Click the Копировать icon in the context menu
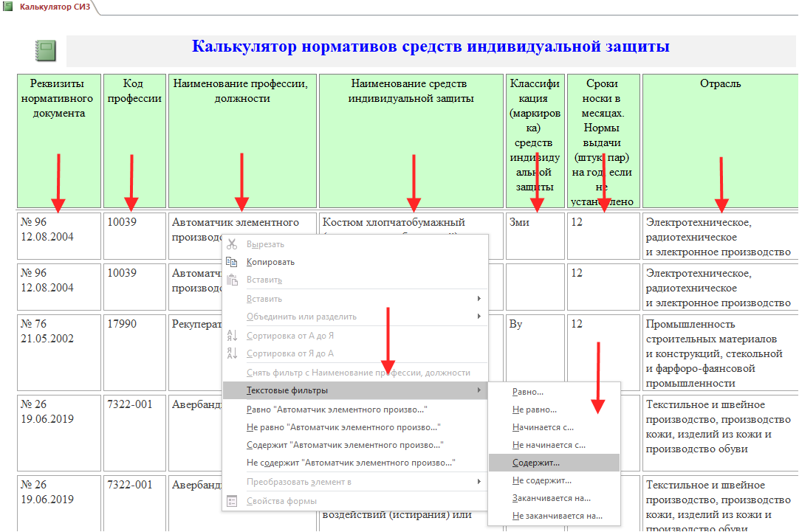799x532 pixels. point(233,262)
